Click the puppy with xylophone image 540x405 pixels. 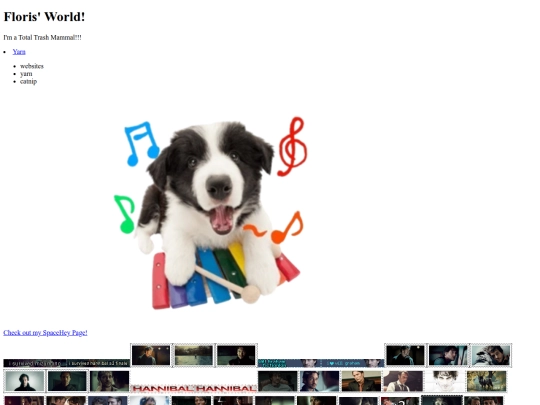click(x=210, y=213)
